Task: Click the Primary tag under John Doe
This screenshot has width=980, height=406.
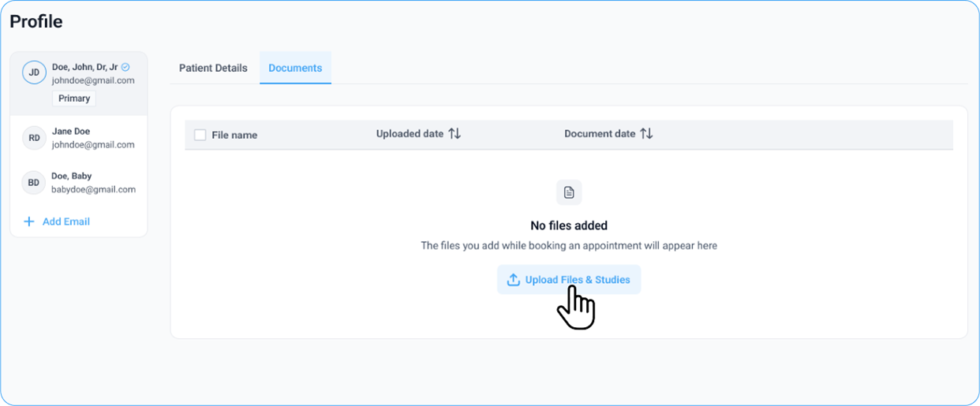Action: pos(74,99)
